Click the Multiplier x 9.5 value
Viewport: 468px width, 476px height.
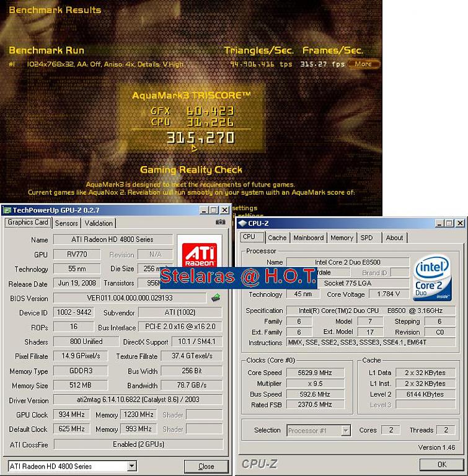(x=315, y=384)
